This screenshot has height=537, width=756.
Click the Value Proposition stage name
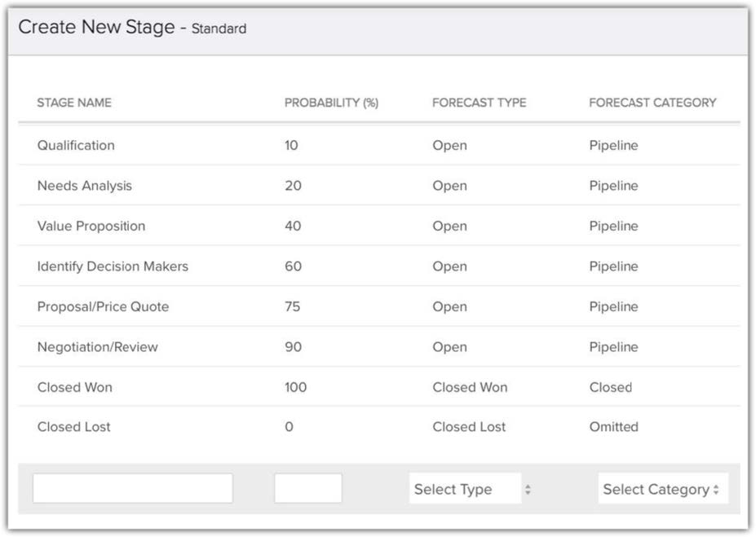[x=91, y=226]
